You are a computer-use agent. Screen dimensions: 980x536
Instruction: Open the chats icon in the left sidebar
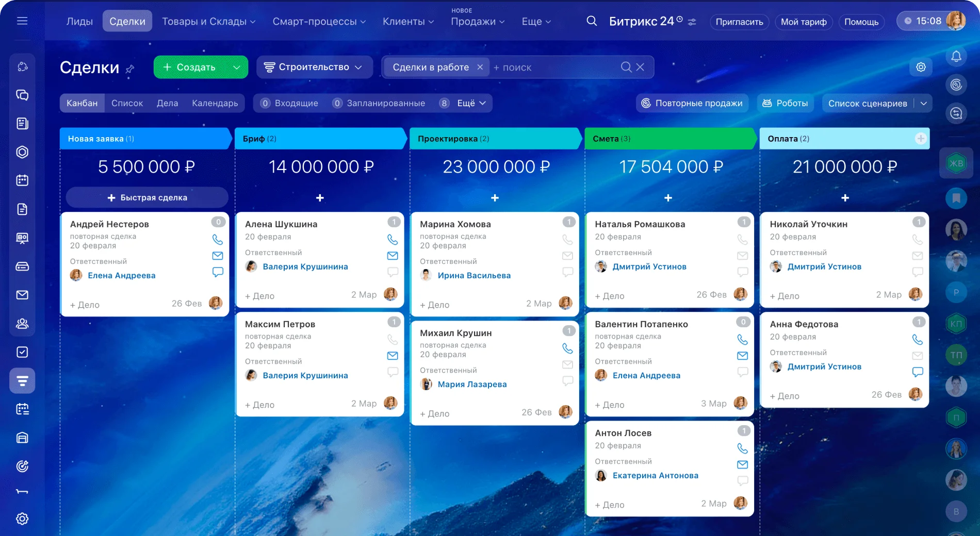coord(22,95)
